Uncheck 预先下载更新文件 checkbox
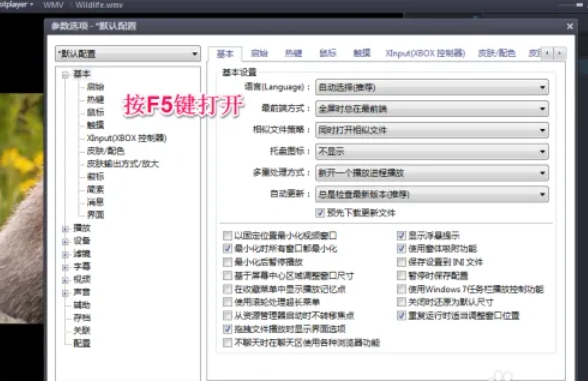Viewport: 588px width, 381px height. tap(320, 213)
